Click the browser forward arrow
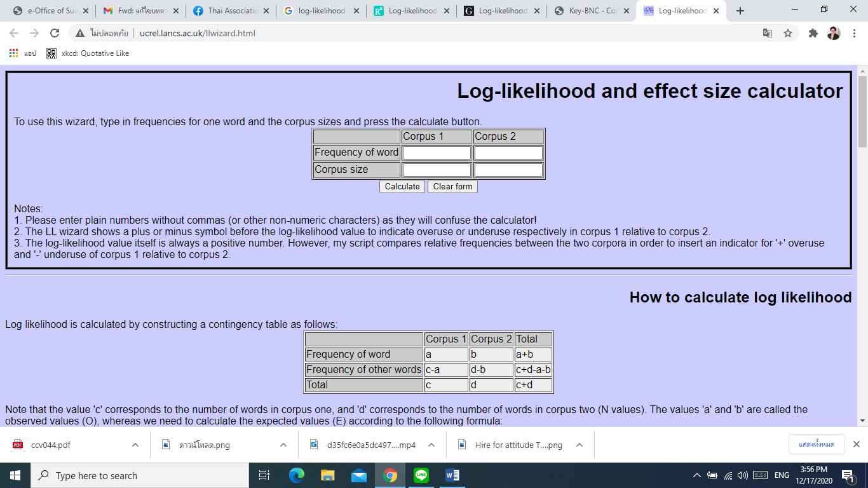Screen dimensions: 868x488 pyautogui.click(x=34, y=33)
